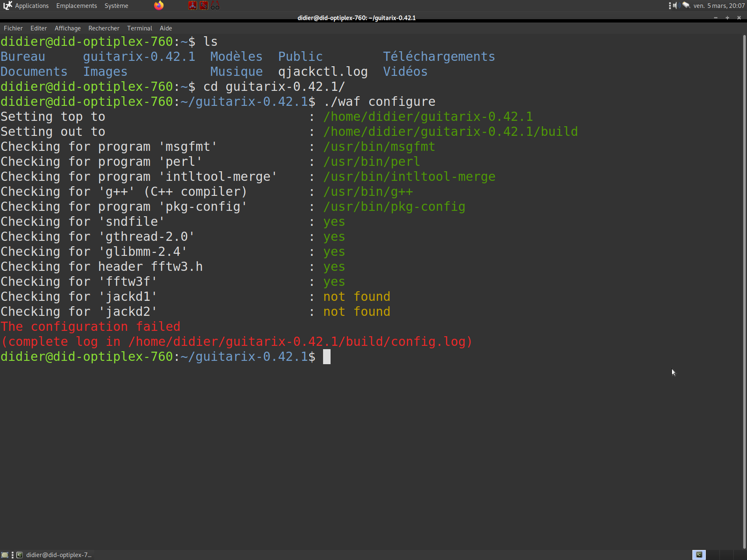Open the Affichage menu
The width and height of the screenshot is (747, 560).
(x=68, y=28)
